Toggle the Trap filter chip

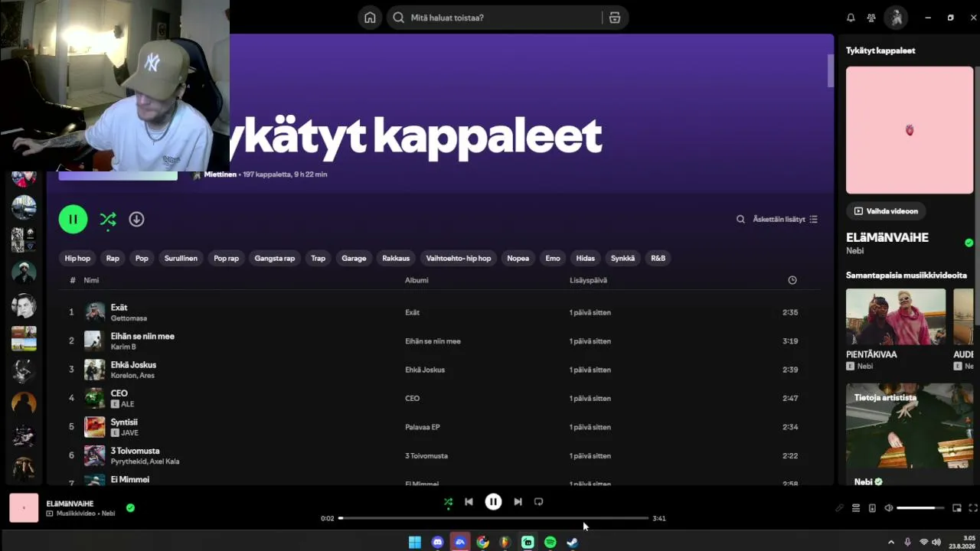318,259
